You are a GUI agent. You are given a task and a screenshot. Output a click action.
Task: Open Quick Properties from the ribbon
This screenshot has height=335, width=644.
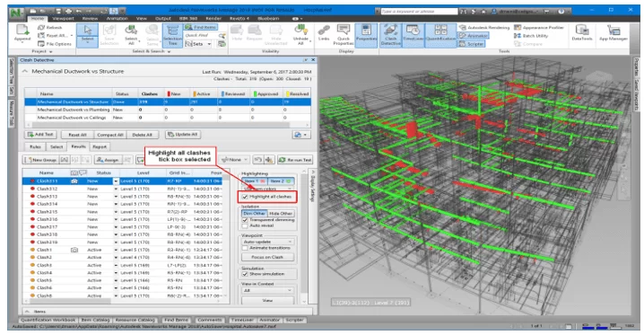click(x=344, y=34)
